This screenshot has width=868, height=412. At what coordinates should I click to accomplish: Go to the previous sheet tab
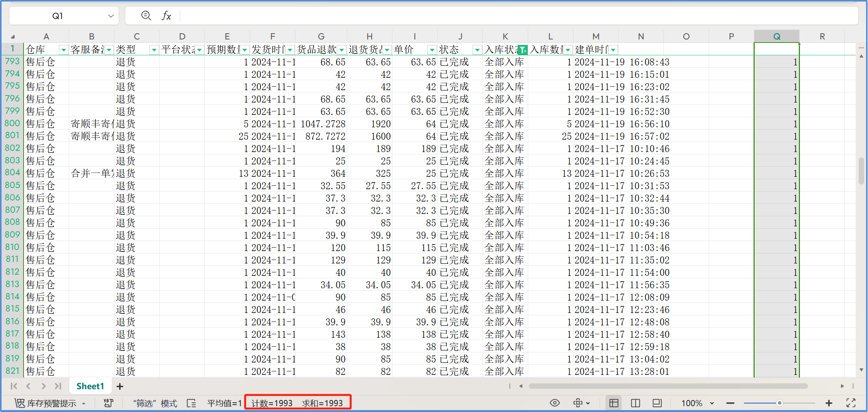click(28, 386)
